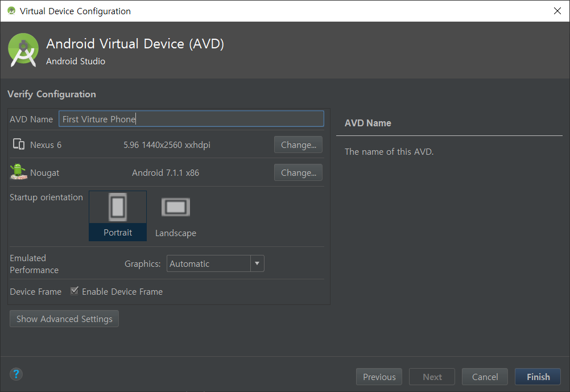
Task: Click the disabled Next button
Action: 432,377
